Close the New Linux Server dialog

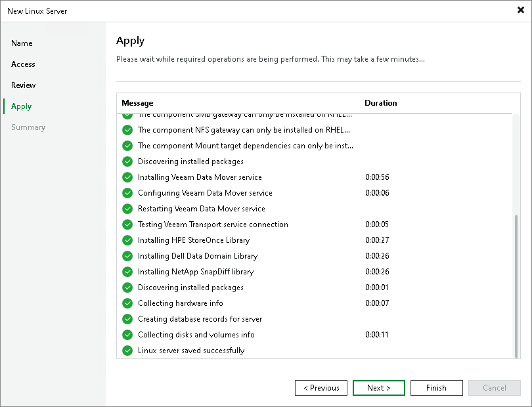click(520, 11)
